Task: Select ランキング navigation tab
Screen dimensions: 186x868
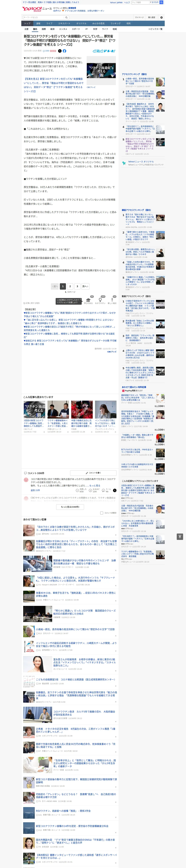Action: pos(115,23)
